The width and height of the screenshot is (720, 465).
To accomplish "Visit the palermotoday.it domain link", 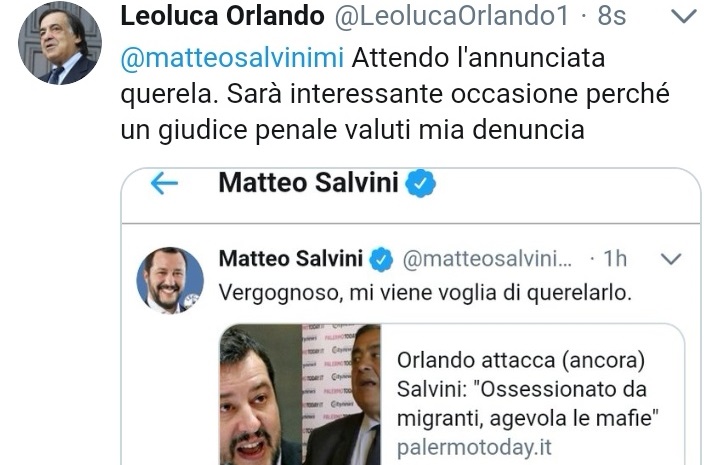I will [474, 448].
